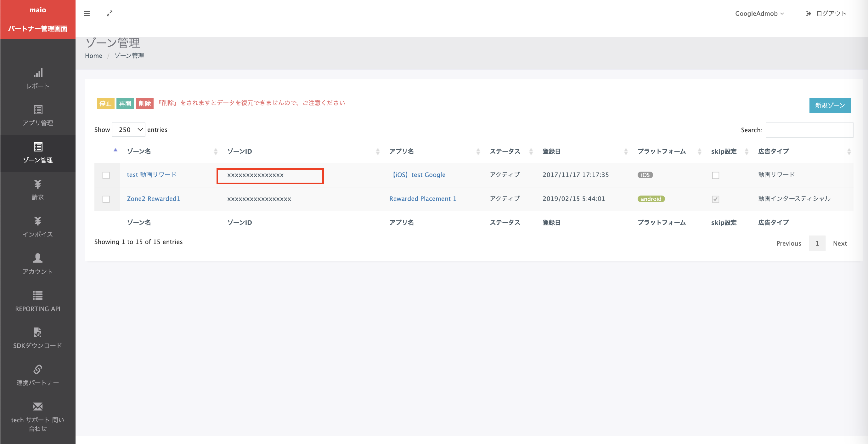Click the tech サポート envelope icon
This screenshot has width=868, height=444.
tap(38, 407)
